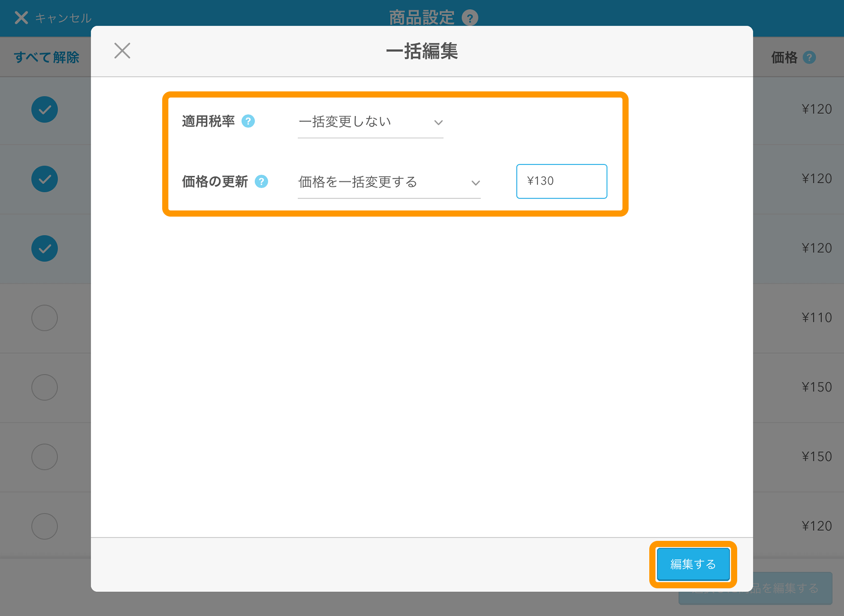Screen dimensions: 844x616
Task: Click the chevron on the 適用税率 selector
Action: coord(438,123)
